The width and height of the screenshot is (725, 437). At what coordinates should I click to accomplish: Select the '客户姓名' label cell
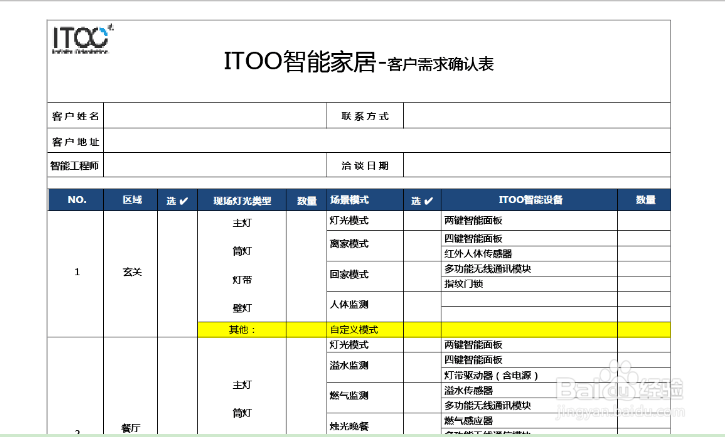75,116
